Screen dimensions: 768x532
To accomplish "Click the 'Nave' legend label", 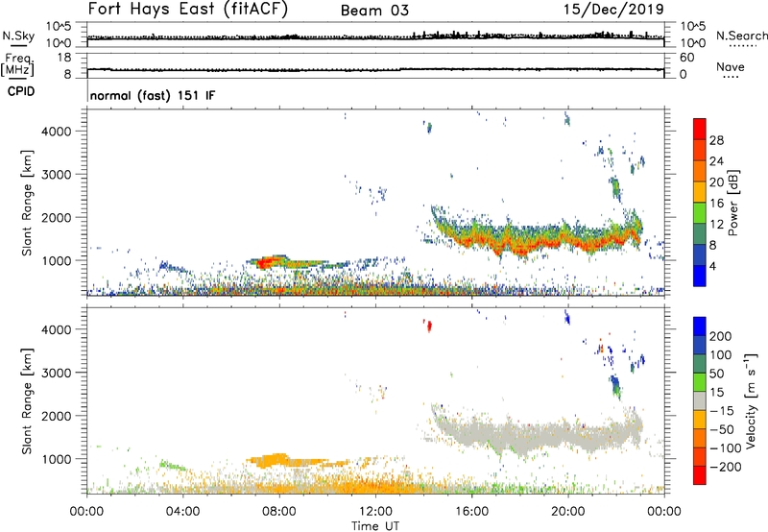I will click(731, 66).
